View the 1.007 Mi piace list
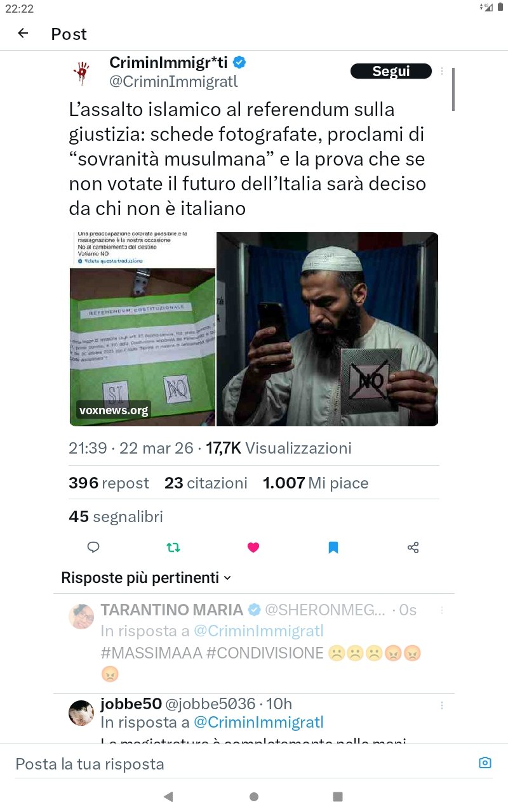508x812 pixels. pos(316,483)
